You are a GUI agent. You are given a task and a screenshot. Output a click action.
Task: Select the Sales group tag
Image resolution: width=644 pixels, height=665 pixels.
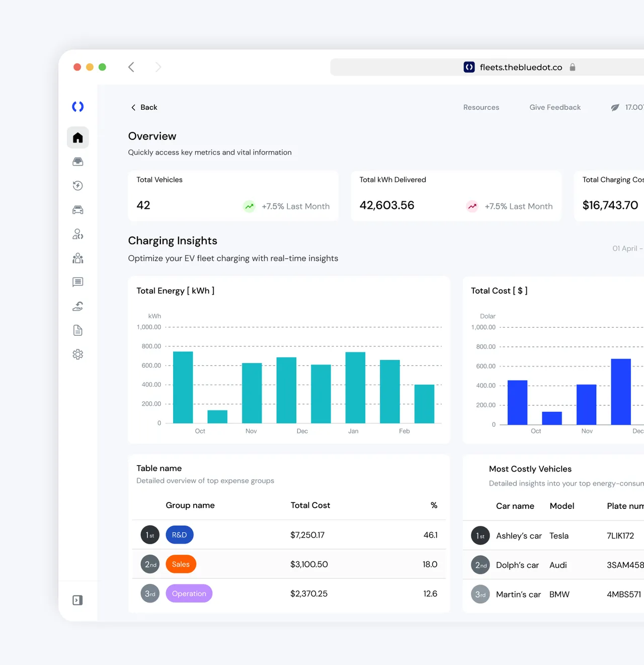(181, 564)
